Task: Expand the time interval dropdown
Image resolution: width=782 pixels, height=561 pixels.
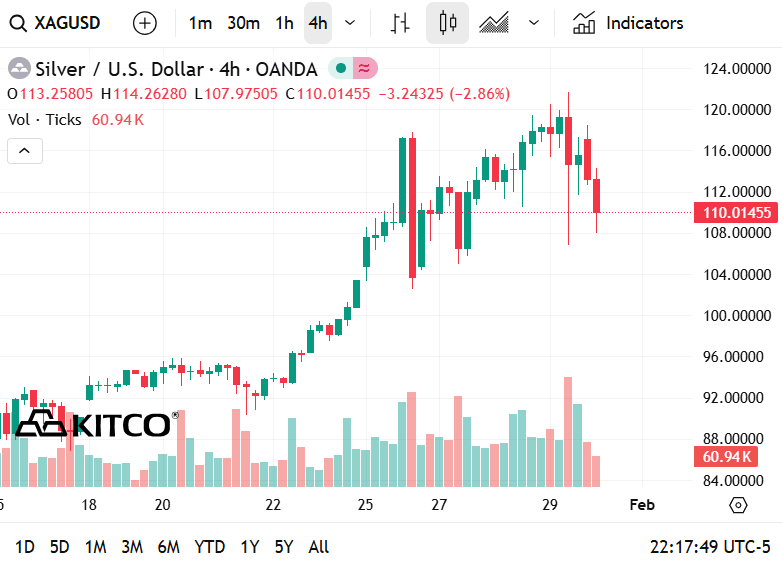Action: (349, 23)
